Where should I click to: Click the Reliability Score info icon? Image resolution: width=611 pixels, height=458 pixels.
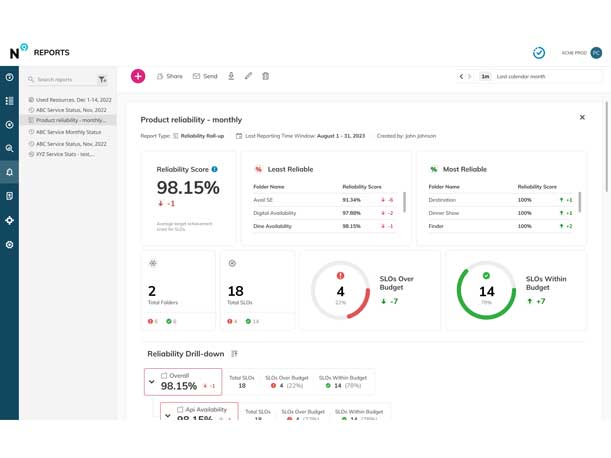coord(215,169)
